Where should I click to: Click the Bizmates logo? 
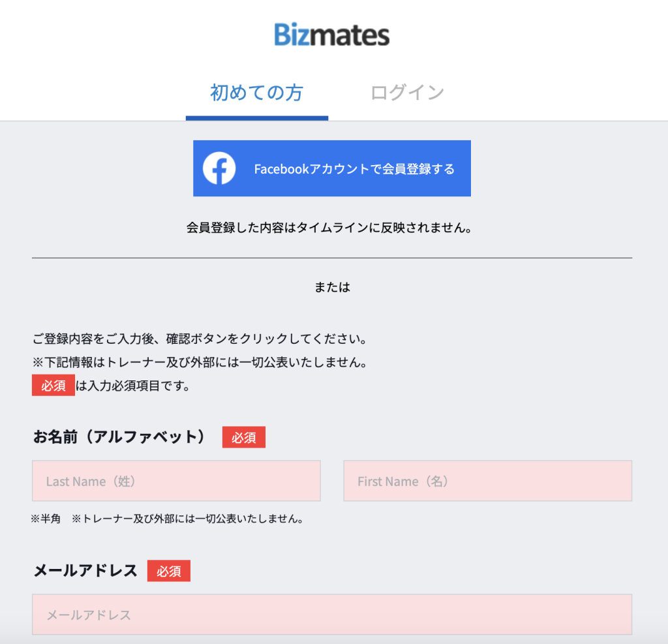tap(331, 34)
